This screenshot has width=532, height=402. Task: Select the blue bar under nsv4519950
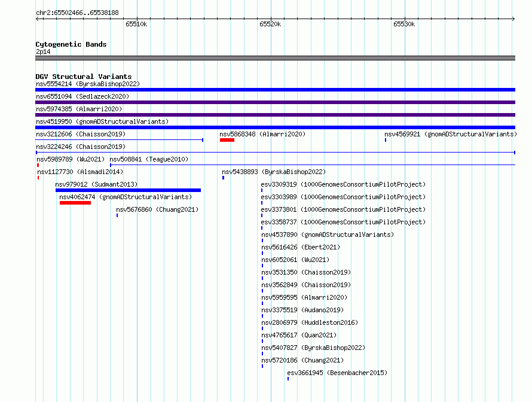coord(275,127)
